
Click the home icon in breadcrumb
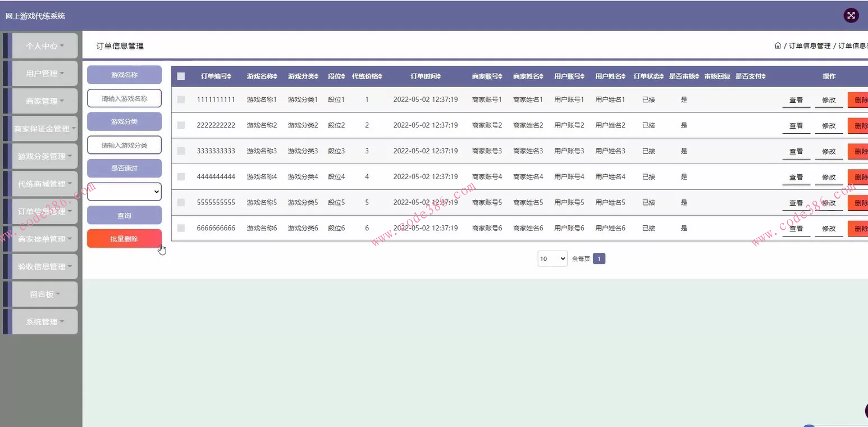778,46
